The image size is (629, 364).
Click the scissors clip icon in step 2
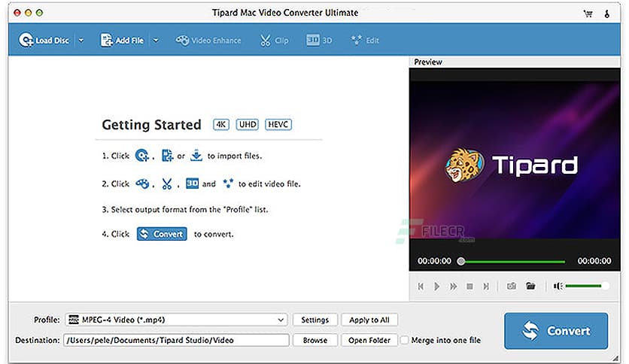[x=167, y=184]
